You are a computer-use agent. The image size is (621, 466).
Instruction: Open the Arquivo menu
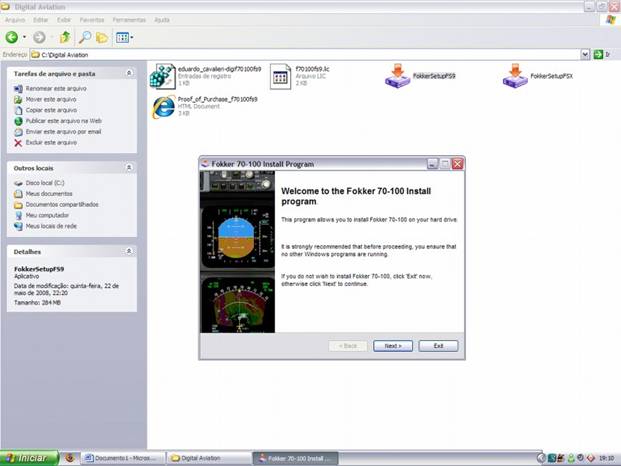(15, 20)
